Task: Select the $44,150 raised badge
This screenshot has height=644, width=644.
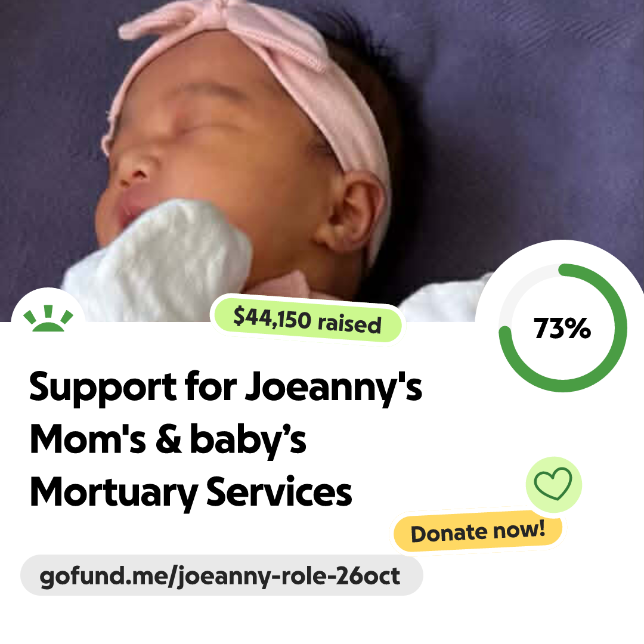Action: tap(307, 320)
